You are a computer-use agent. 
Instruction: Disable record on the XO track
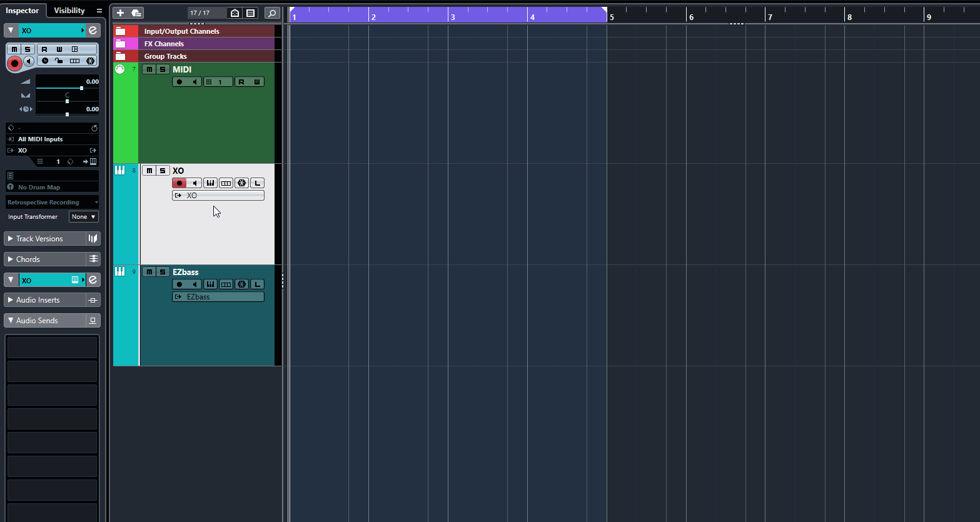(179, 183)
